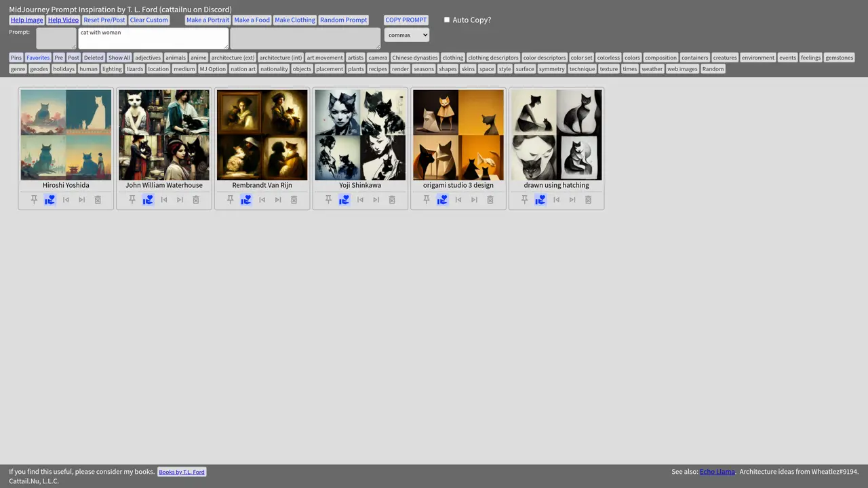Click the Clear Custom button

click(149, 20)
